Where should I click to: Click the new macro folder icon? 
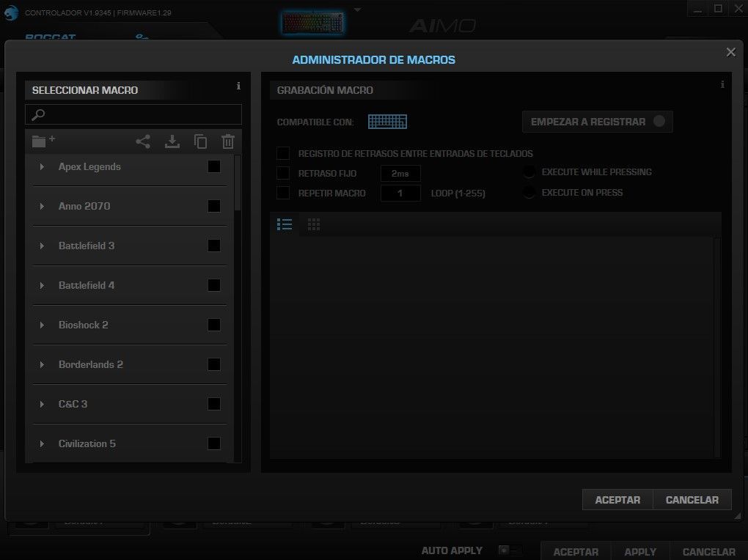click(x=43, y=141)
